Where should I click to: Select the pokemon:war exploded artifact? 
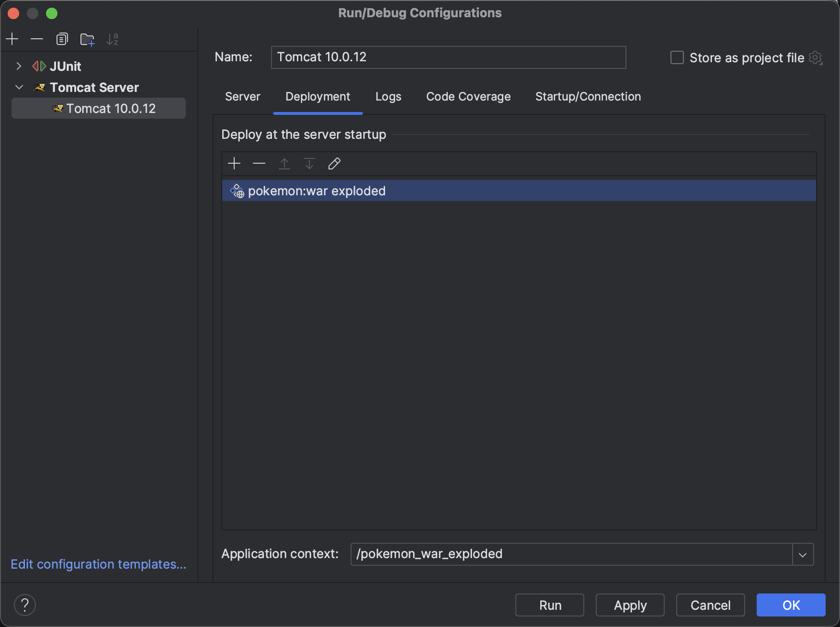tap(317, 191)
